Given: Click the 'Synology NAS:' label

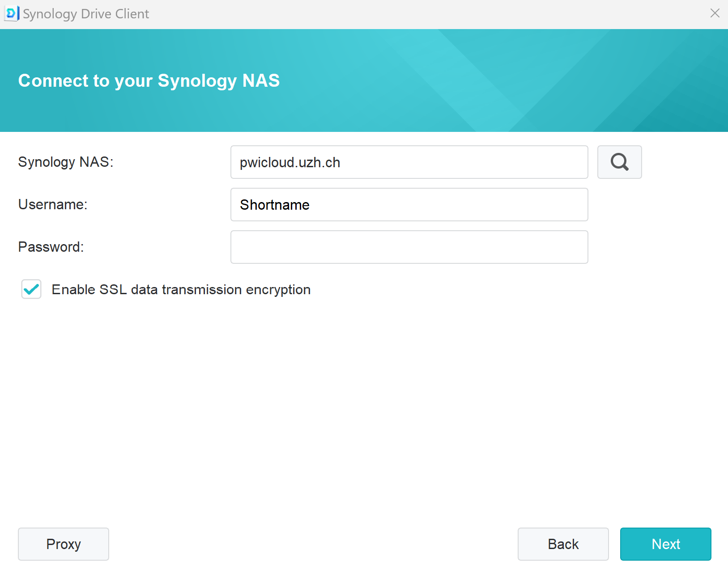Looking at the screenshot, I should pyautogui.click(x=66, y=162).
